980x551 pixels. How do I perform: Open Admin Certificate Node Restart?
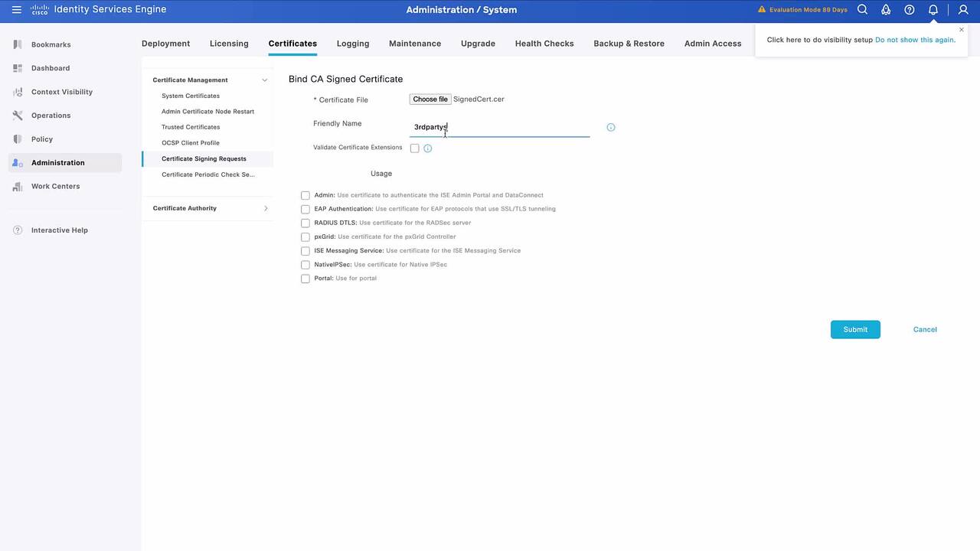207,112
